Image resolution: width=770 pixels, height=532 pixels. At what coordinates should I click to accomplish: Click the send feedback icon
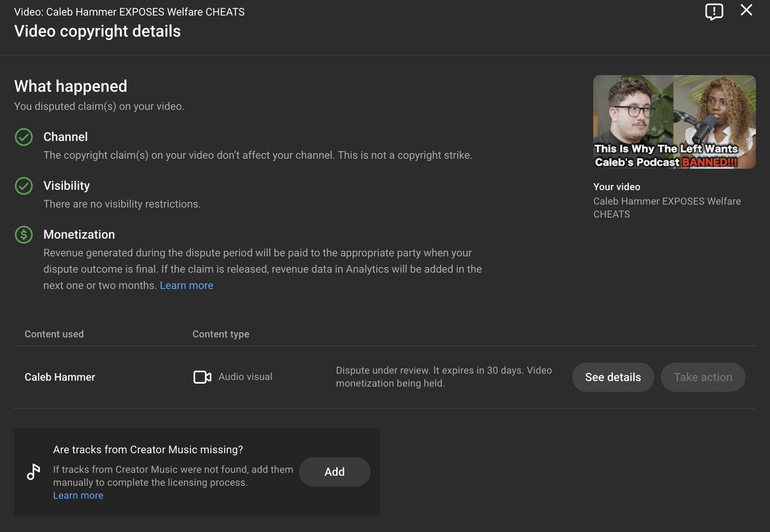(x=714, y=12)
